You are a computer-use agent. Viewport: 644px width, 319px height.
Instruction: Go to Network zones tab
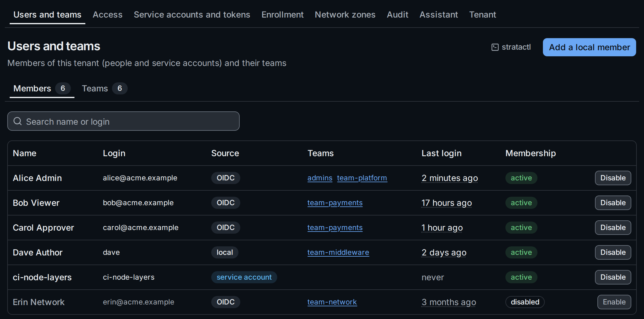pos(345,15)
